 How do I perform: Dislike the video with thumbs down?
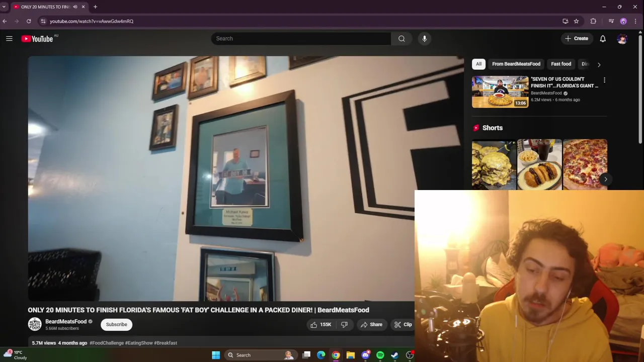coord(344,325)
